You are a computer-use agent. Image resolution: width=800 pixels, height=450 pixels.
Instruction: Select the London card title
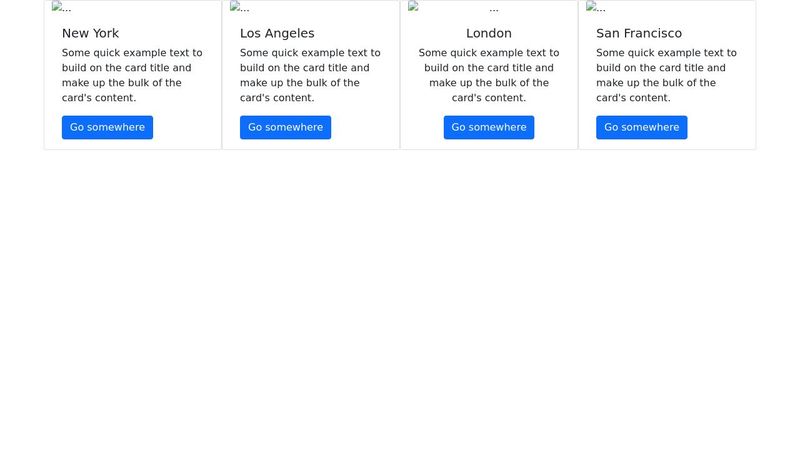point(489,33)
